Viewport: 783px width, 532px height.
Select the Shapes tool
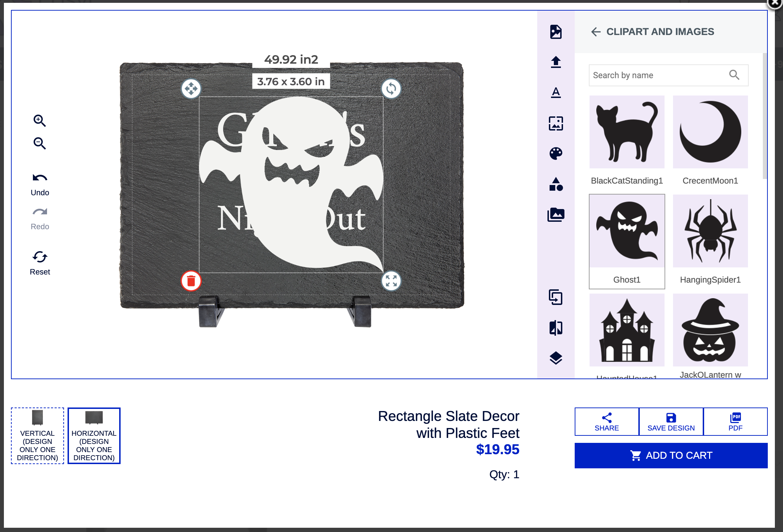[x=556, y=184]
